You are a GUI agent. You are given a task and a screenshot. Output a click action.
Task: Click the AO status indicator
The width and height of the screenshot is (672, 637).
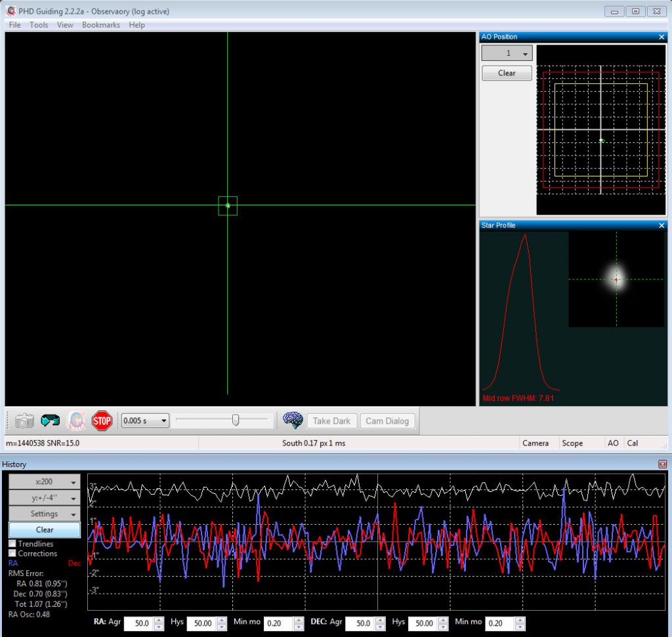pyautogui.click(x=613, y=443)
